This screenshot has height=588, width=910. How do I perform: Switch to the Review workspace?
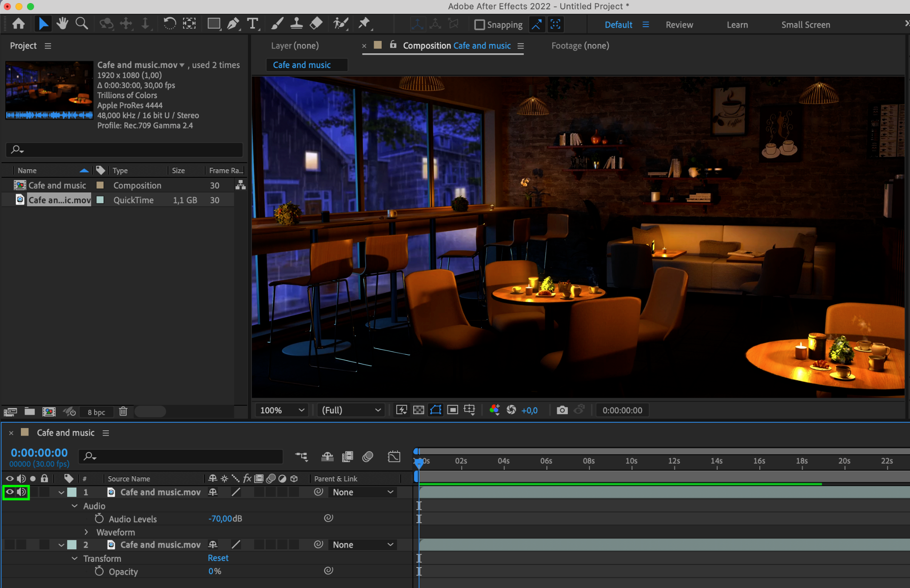[x=679, y=25]
